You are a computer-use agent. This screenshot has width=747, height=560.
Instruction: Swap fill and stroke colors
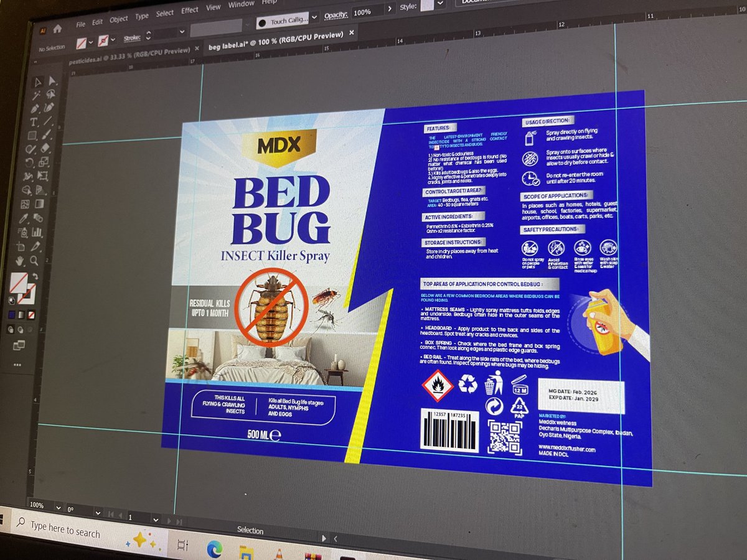coord(35,276)
